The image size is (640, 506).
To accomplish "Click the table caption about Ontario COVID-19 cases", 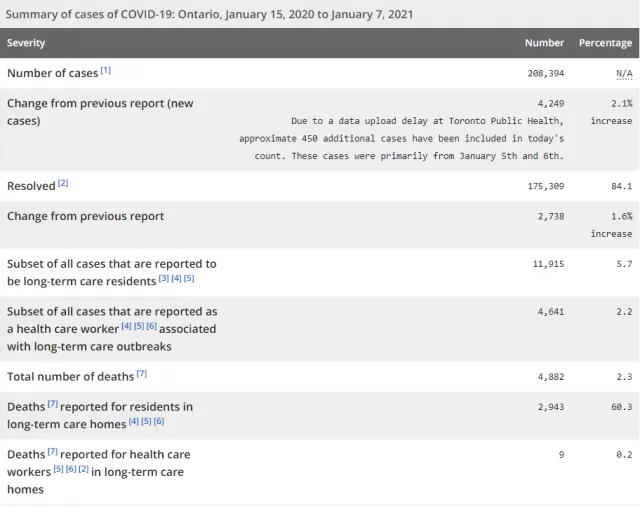I will (x=209, y=14).
